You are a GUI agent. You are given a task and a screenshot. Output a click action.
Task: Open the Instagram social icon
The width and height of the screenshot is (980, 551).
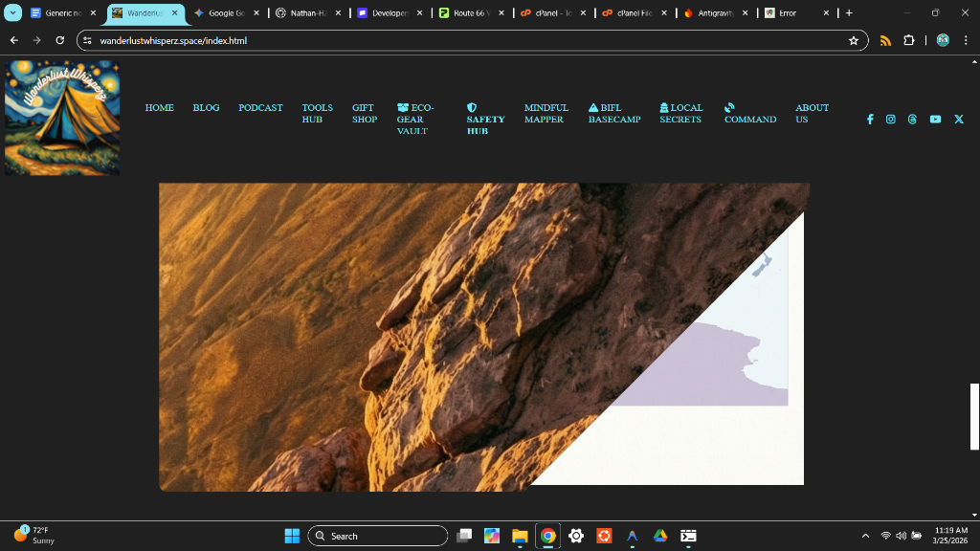click(891, 120)
